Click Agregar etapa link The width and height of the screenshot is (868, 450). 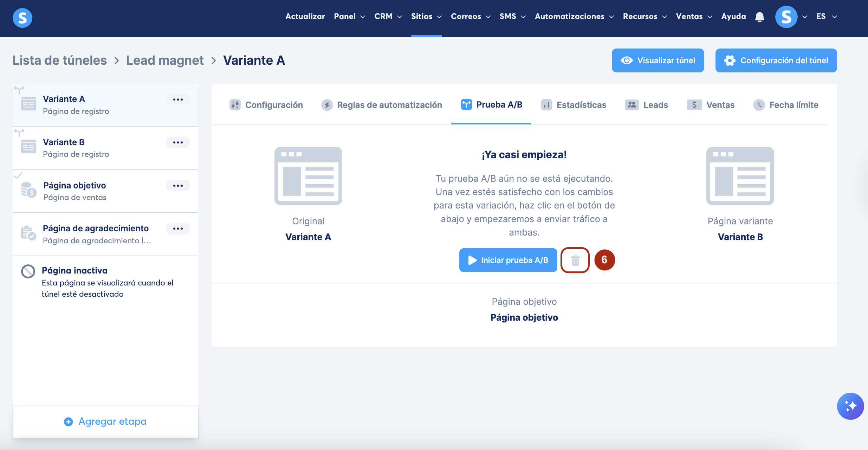coord(105,421)
